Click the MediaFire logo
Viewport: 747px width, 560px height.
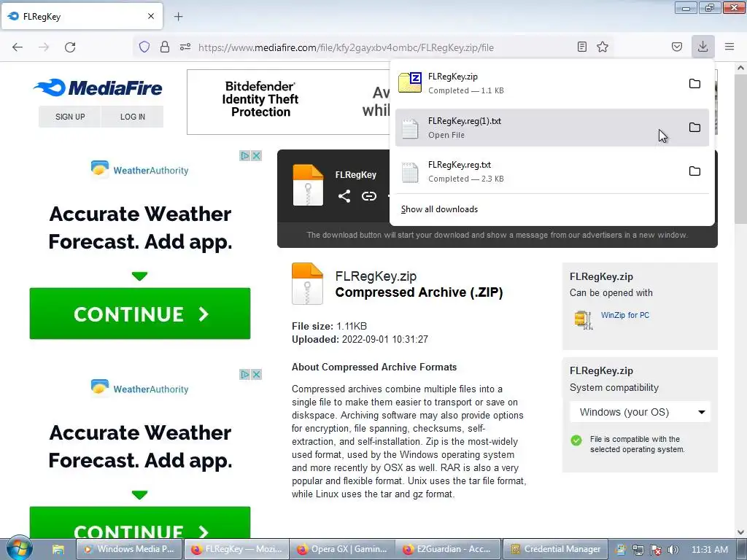(98, 87)
